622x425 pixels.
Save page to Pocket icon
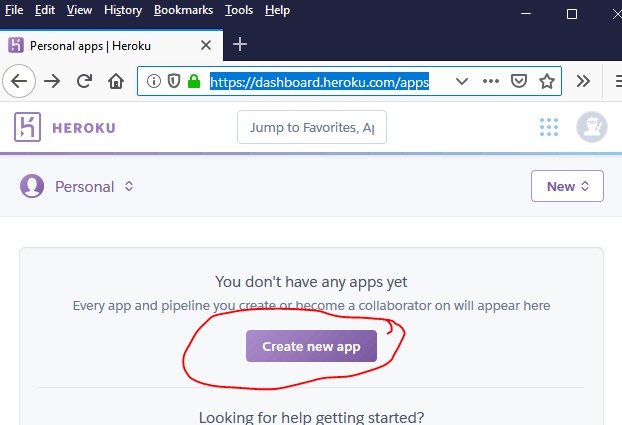(519, 81)
